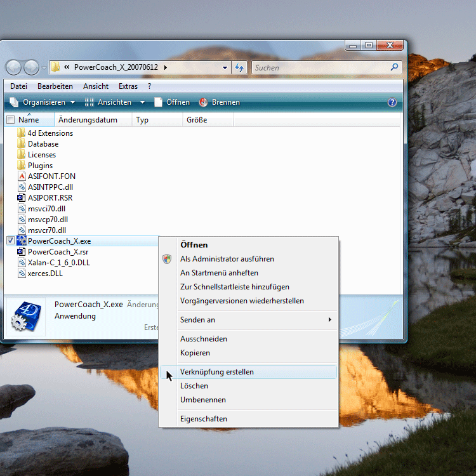Click the PowerCoach_X.rsr file icon

[x=21, y=252]
